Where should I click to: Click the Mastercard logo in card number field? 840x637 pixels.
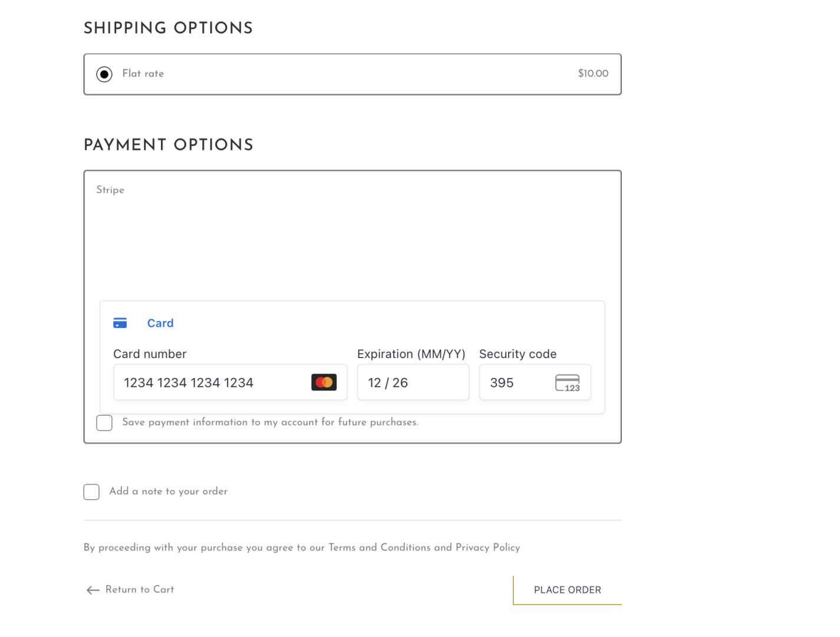[324, 383]
